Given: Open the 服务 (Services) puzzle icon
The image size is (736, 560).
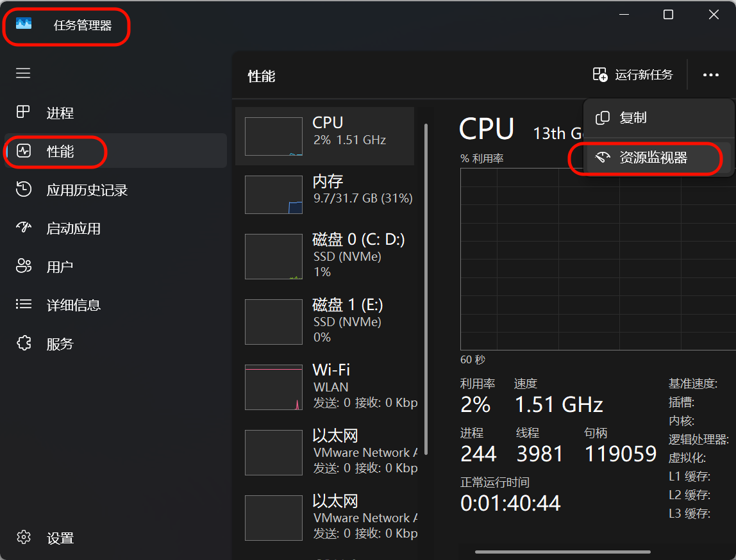Looking at the screenshot, I should point(23,343).
